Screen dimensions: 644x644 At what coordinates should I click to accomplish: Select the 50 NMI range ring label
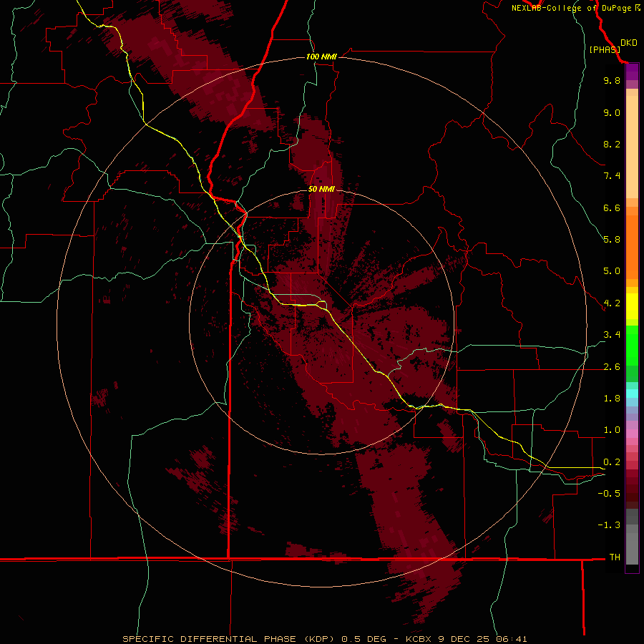(x=321, y=189)
